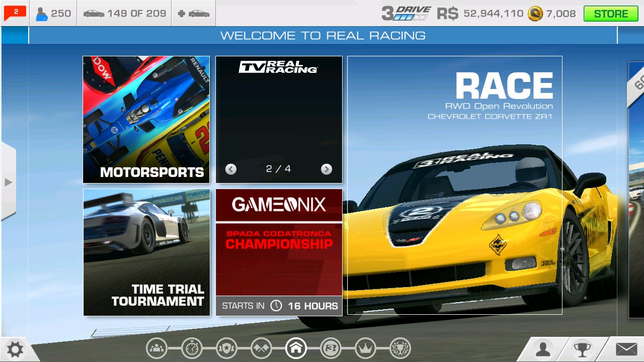The height and width of the screenshot is (362, 644).
Task: Open the mail inbox tab
Action: pyautogui.click(x=626, y=349)
